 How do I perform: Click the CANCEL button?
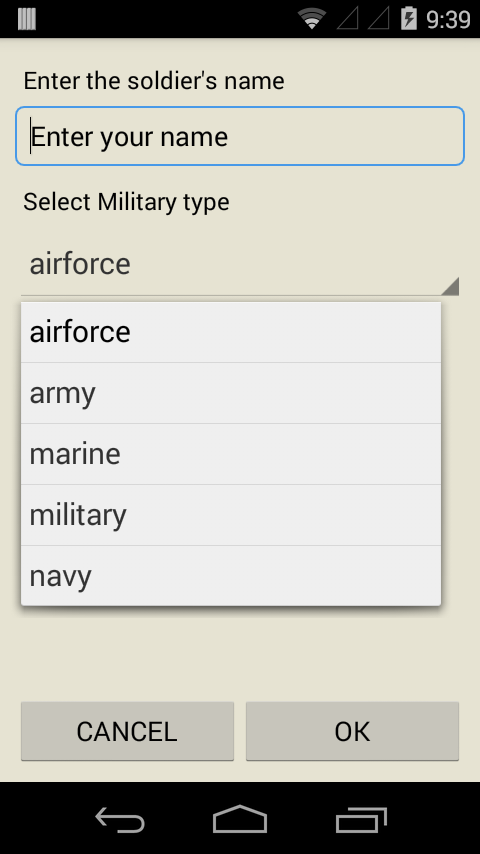pos(127,731)
